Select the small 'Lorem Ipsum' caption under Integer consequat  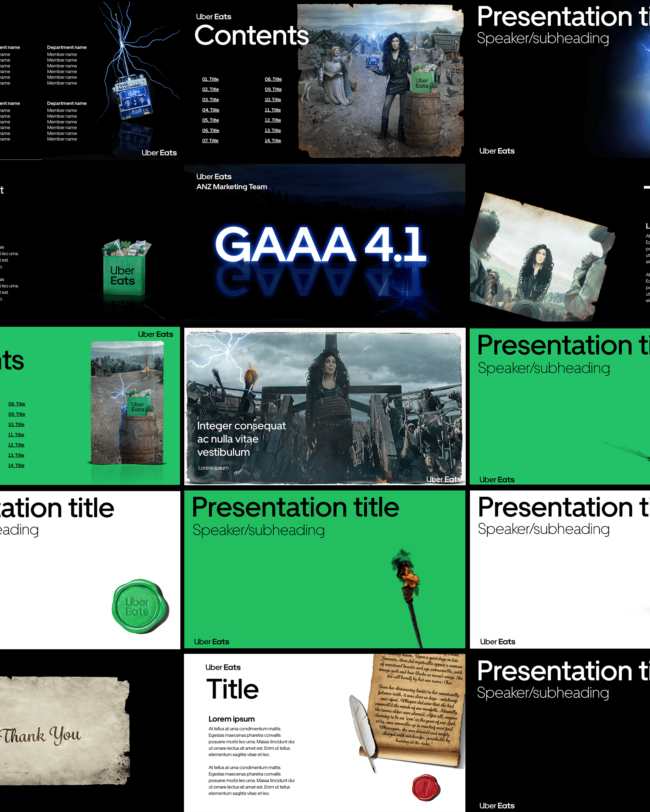(x=213, y=468)
